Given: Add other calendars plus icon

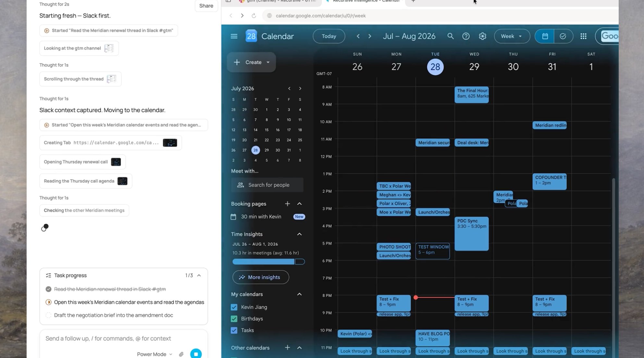Looking at the screenshot, I should click(x=287, y=348).
